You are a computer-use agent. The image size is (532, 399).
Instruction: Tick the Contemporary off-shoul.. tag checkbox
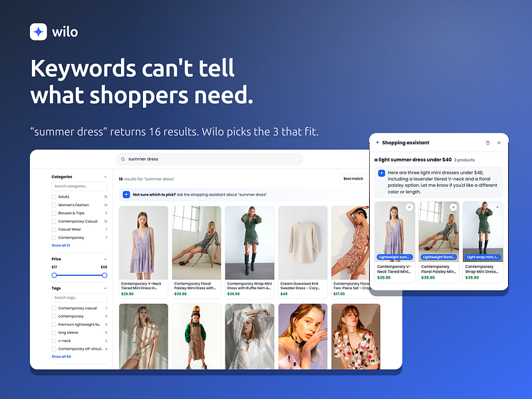coord(54,348)
